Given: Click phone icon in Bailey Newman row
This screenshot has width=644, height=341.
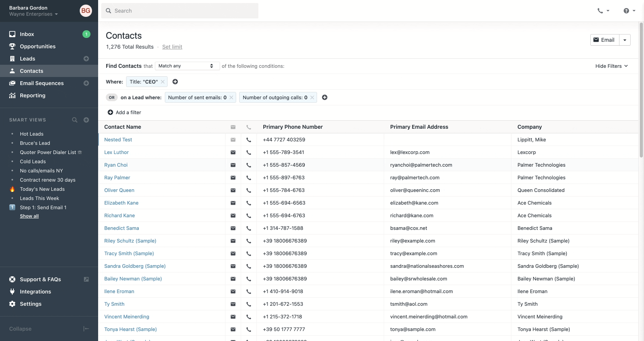Looking at the screenshot, I should [249, 279].
